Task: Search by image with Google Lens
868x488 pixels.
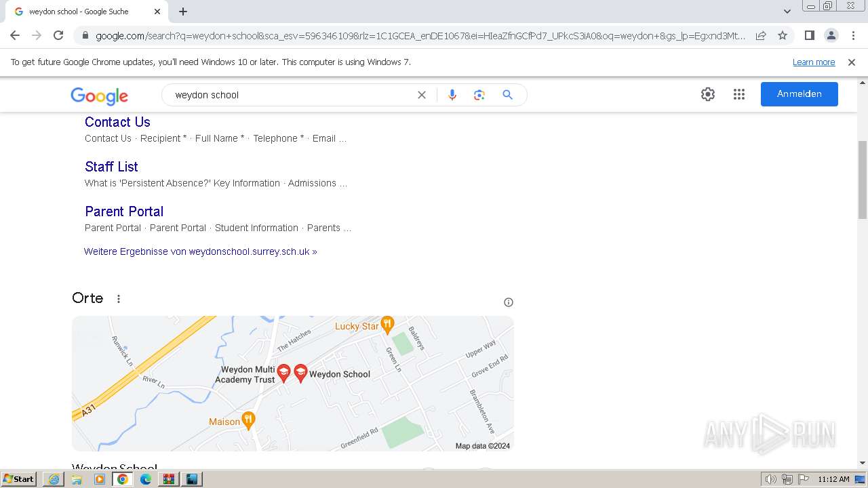Action: (x=479, y=95)
